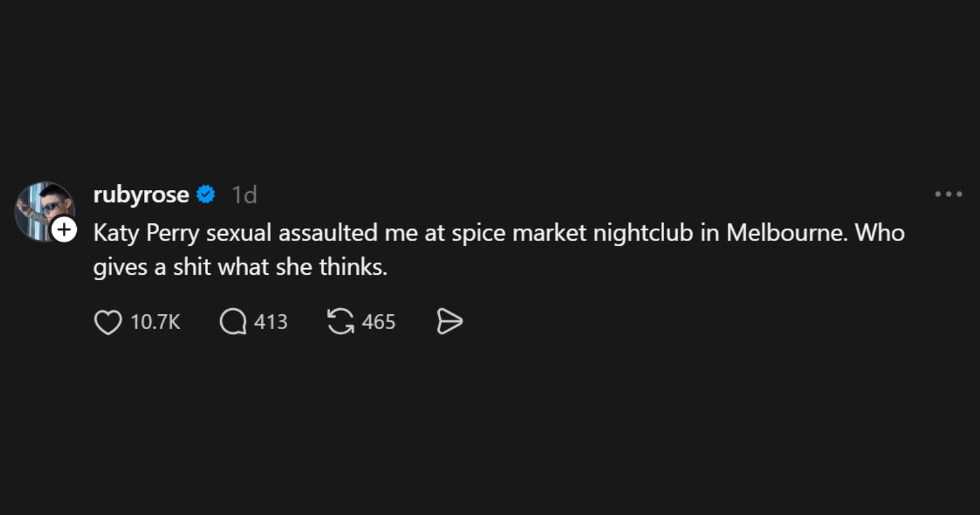The width and height of the screenshot is (980, 515).
Task: Share the post with paper plane icon
Action: pos(449,321)
